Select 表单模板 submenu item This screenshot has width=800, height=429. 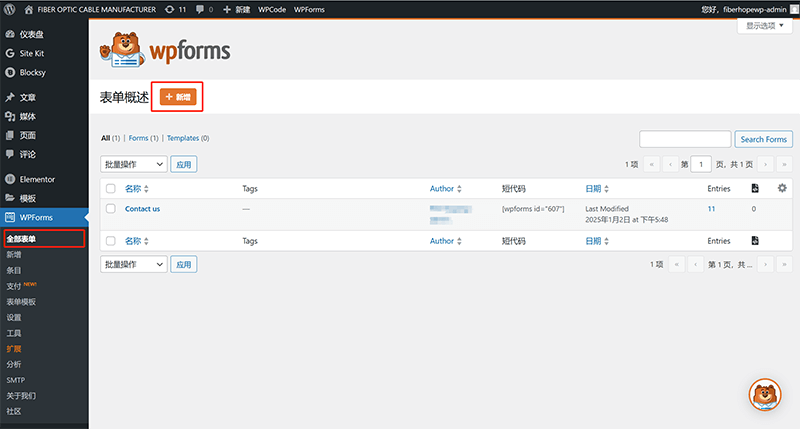[x=21, y=301]
